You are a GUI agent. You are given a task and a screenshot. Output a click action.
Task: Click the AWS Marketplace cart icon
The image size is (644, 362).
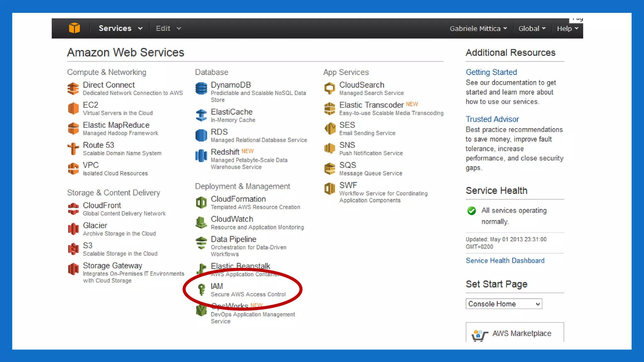pyautogui.click(x=479, y=336)
